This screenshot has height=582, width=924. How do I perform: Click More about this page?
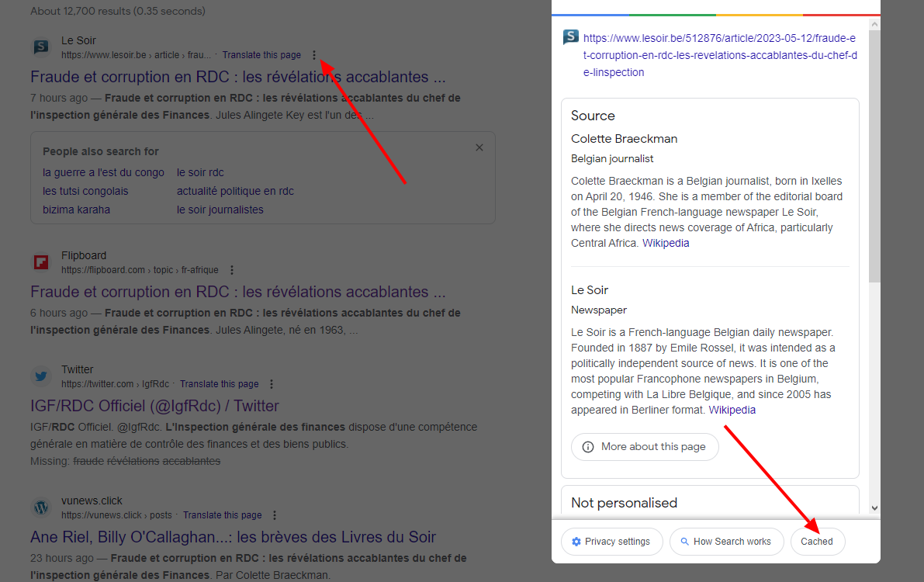pyautogui.click(x=644, y=447)
